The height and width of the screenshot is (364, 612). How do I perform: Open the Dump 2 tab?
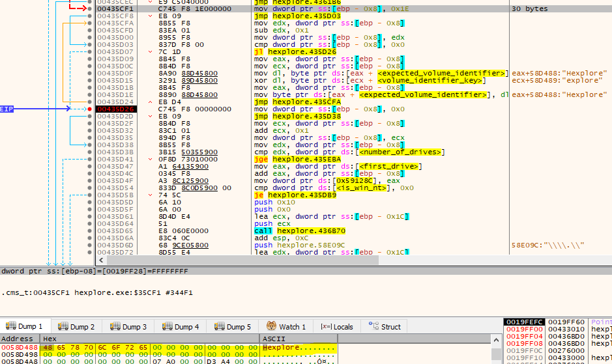click(x=76, y=326)
